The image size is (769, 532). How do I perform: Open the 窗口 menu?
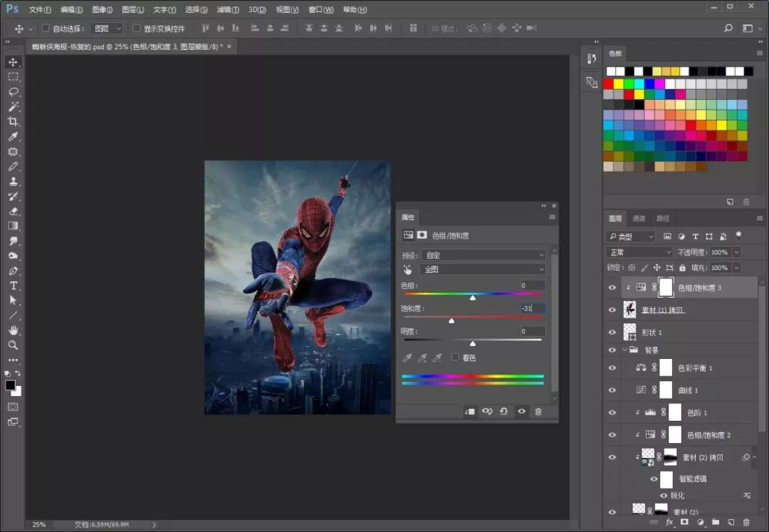click(320, 9)
